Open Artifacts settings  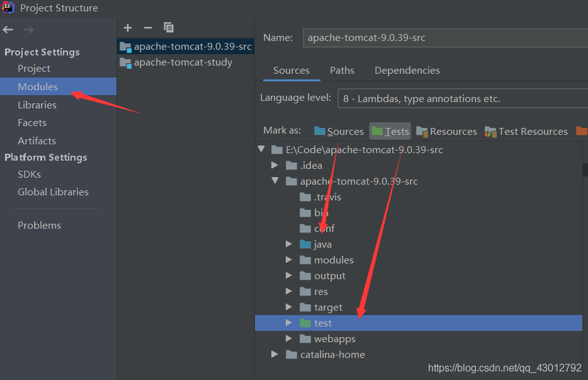[37, 141]
